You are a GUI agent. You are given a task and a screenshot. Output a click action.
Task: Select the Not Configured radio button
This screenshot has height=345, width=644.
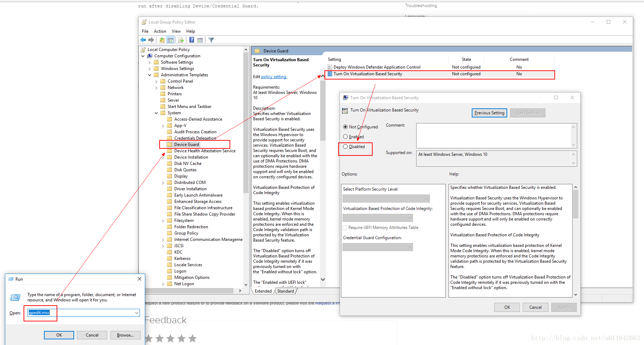345,127
